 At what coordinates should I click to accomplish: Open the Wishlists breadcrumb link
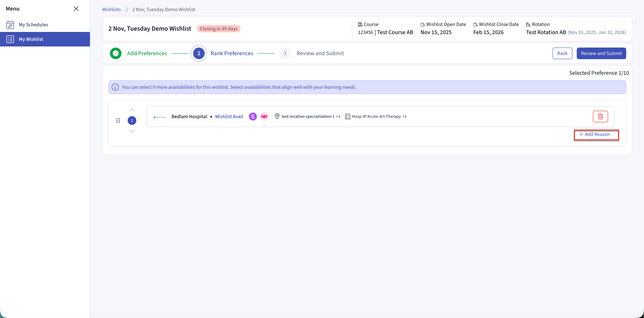[111, 9]
